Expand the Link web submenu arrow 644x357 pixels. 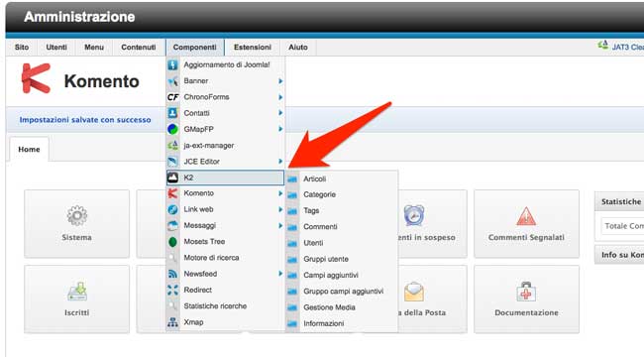pyautogui.click(x=280, y=209)
